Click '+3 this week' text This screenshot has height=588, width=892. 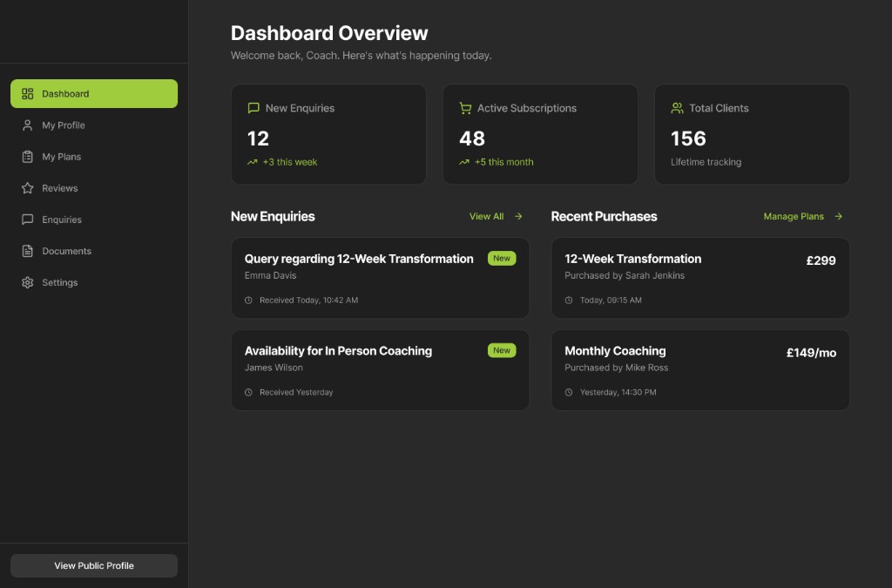[290, 162]
